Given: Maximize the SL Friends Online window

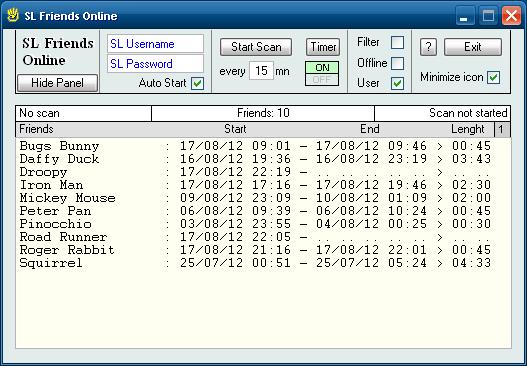Looking at the screenshot, I should pos(488,16).
